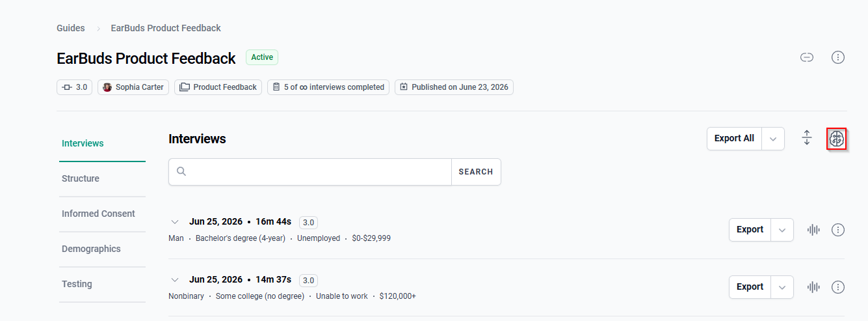The image size is (868, 321).
Task: Click the search magnifier icon
Action: (181, 172)
